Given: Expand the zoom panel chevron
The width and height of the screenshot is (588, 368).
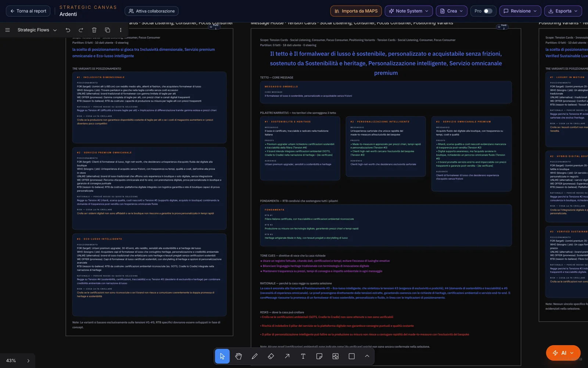Looking at the screenshot, I should click(x=28, y=361).
